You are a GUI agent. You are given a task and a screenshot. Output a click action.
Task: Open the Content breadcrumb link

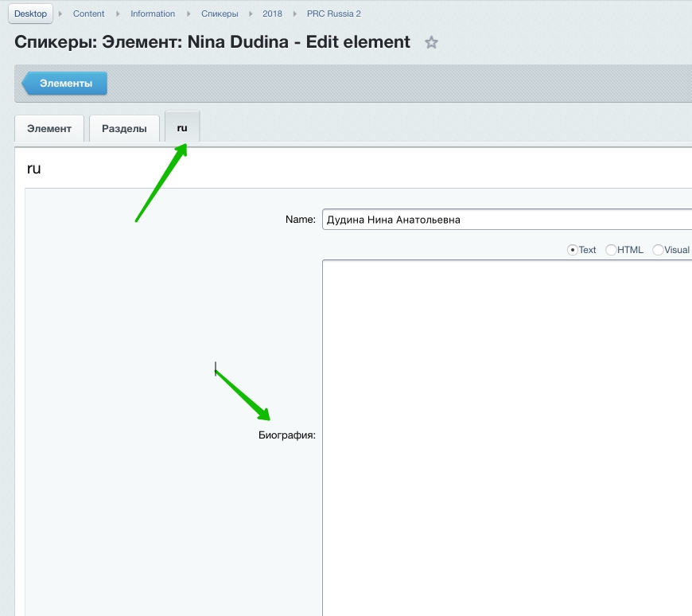tap(88, 14)
